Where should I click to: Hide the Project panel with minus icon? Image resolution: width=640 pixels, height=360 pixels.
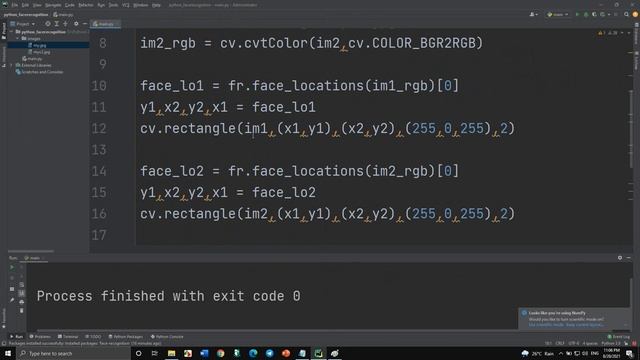tap(84, 24)
